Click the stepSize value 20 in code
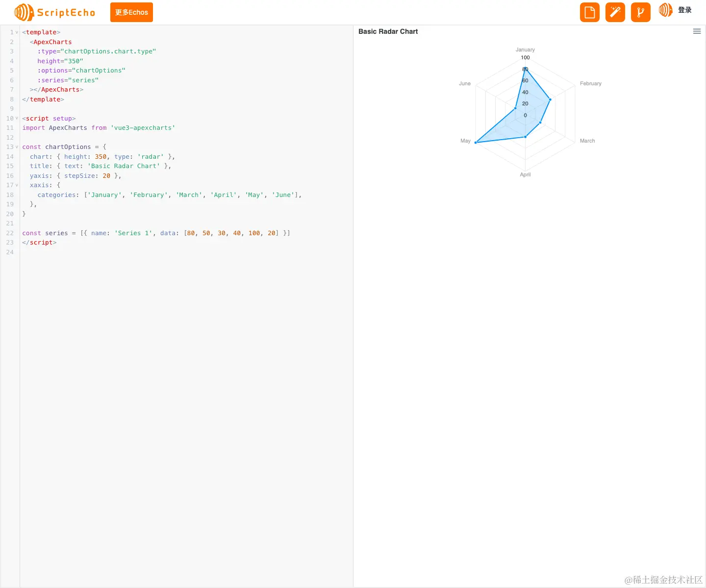Screen dimensions: 706x588 point(106,176)
